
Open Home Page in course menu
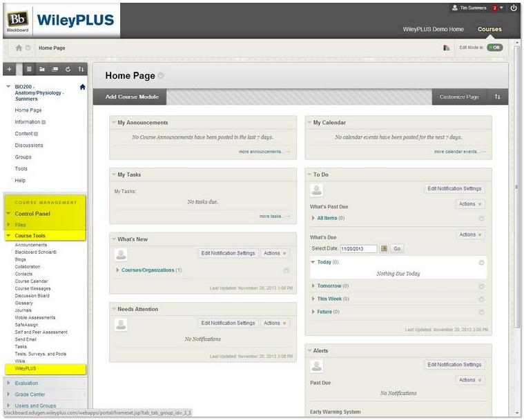pos(28,110)
